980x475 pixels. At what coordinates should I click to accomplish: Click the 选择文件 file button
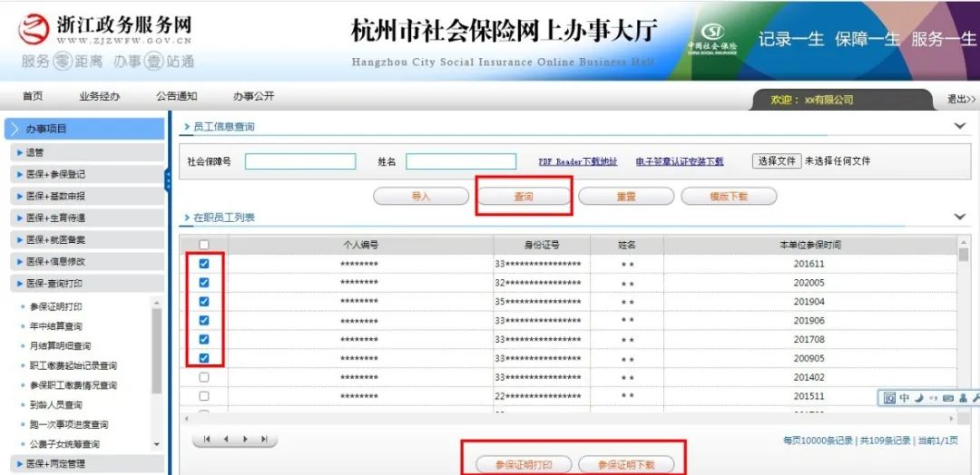tap(776, 161)
